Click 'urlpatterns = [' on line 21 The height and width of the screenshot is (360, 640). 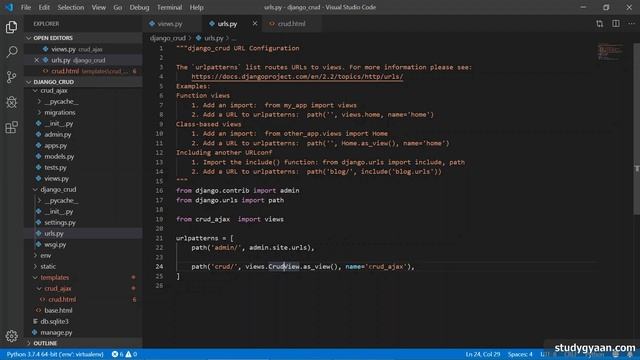[204, 238]
